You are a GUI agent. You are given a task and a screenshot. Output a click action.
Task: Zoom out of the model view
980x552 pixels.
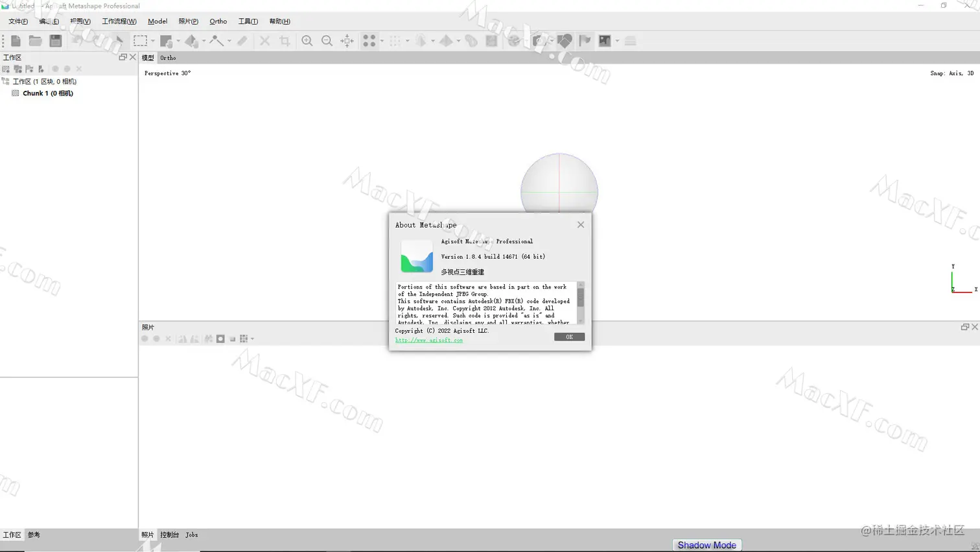pos(327,41)
